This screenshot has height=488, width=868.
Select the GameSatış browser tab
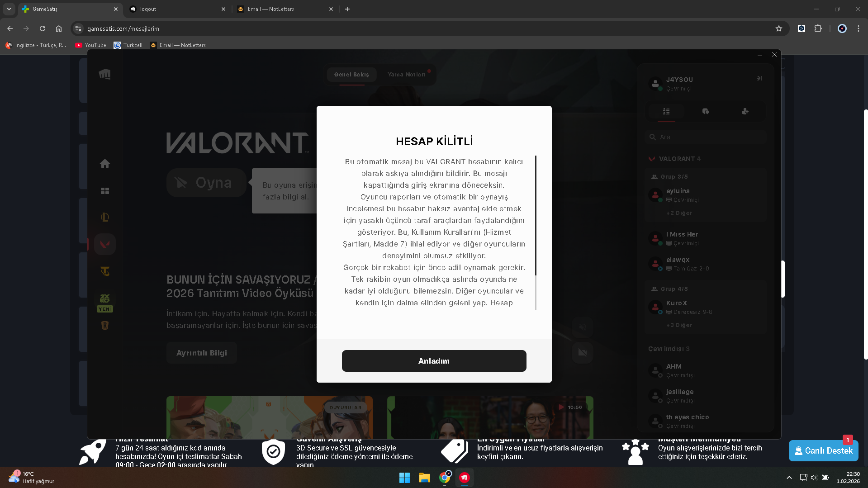click(x=70, y=9)
